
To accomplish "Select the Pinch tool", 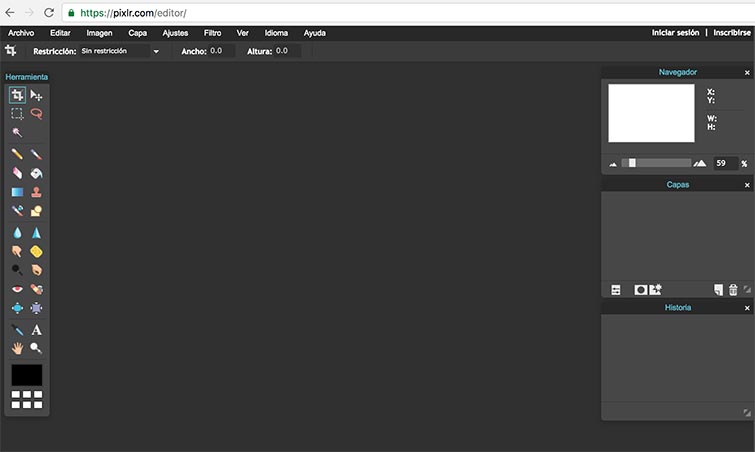I will [x=36, y=308].
